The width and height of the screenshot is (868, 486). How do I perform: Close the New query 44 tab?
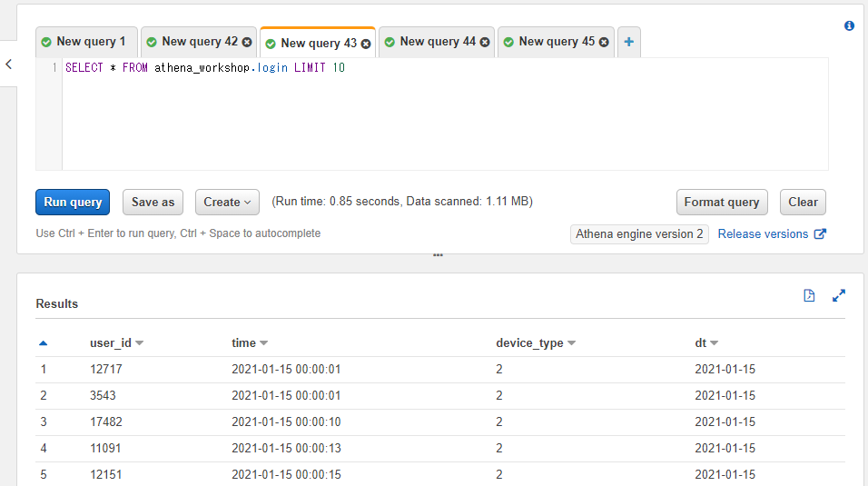tap(485, 42)
